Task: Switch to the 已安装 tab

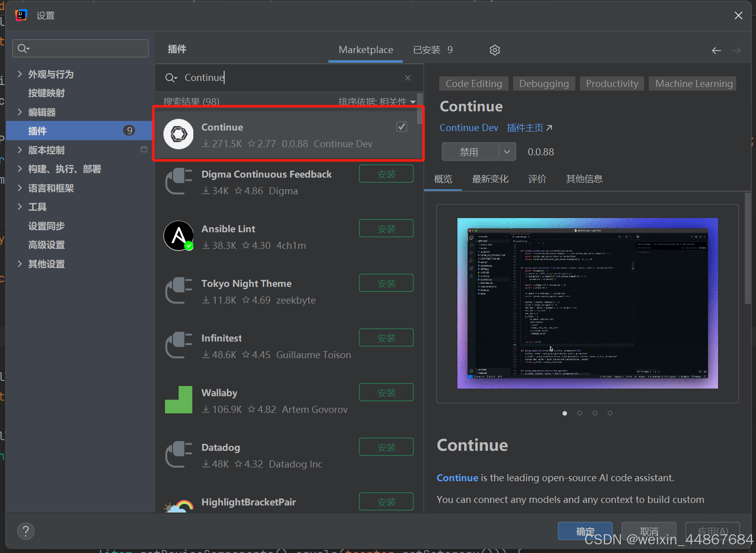Action: pos(433,50)
